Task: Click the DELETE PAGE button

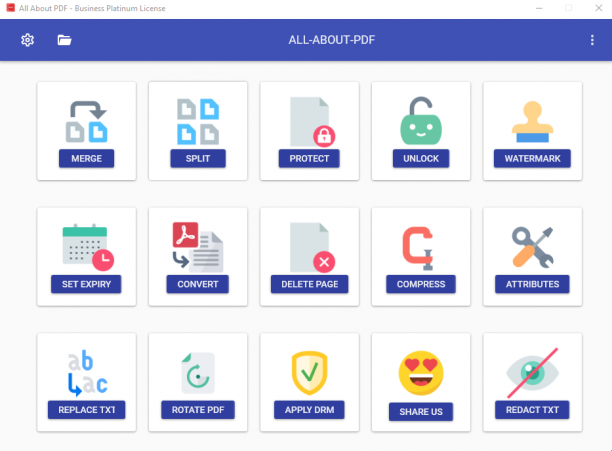Action: (x=310, y=284)
